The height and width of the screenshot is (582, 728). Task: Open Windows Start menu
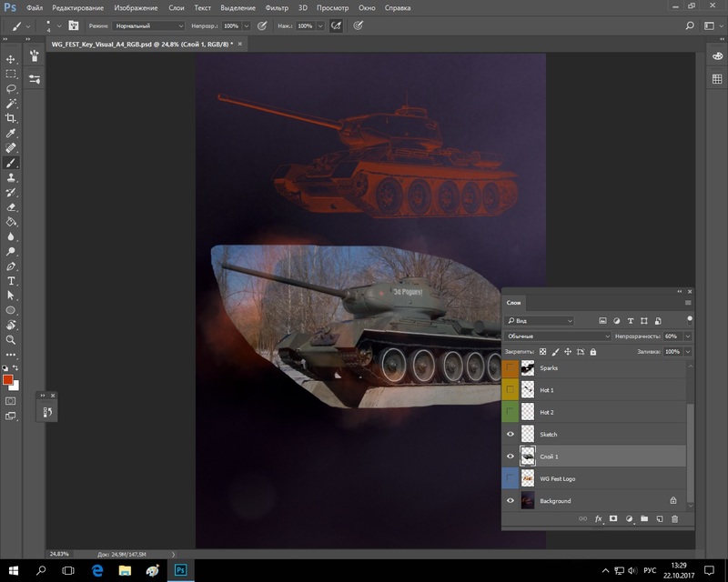14,570
